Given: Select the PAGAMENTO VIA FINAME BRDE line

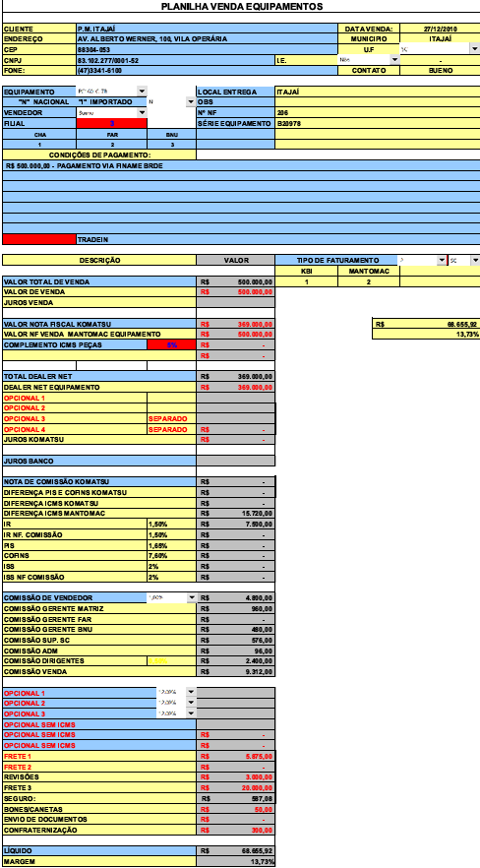Looking at the screenshot, I should (241, 165).
